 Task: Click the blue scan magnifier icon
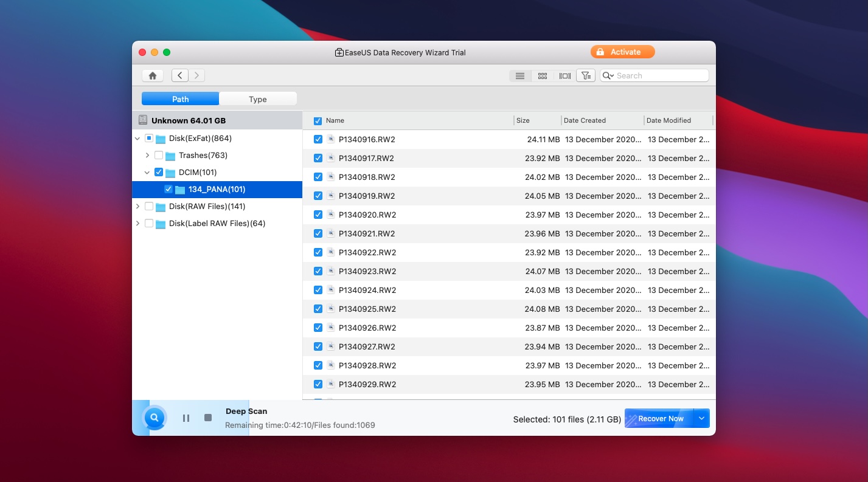tap(155, 418)
